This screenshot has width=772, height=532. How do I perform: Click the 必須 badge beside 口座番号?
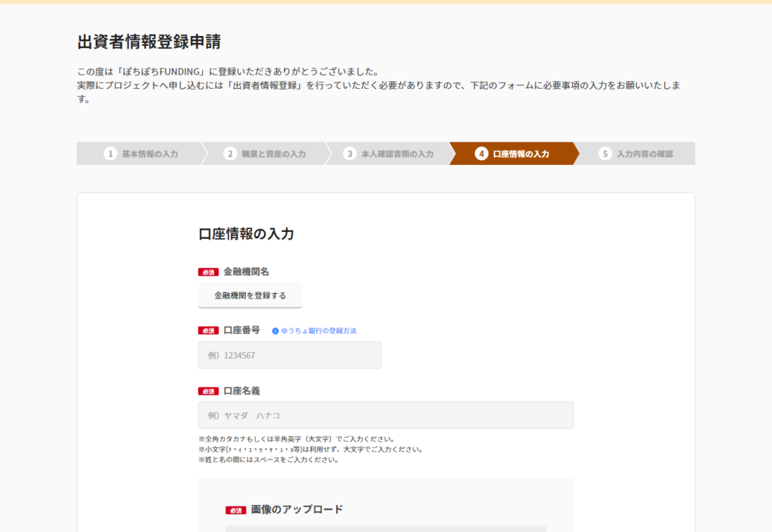pyautogui.click(x=209, y=331)
